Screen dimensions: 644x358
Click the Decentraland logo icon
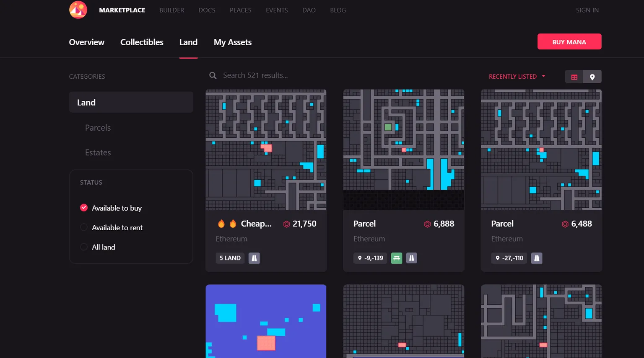(x=78, y=10)
